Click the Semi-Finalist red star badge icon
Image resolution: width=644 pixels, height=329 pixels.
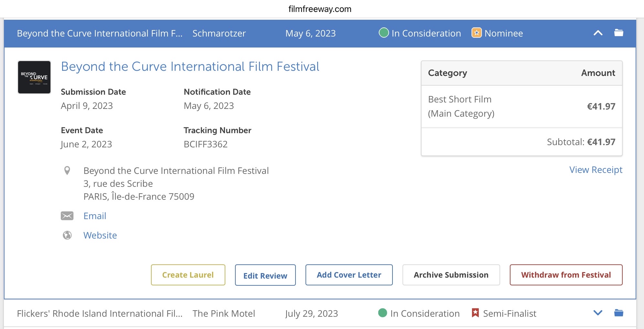pos(475,313)
